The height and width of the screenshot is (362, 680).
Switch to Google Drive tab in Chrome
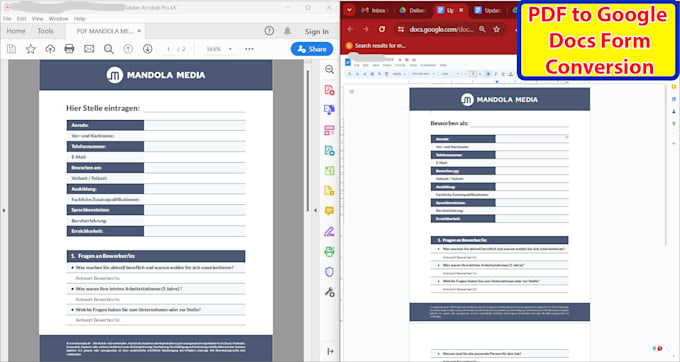[x=413, y=10]
